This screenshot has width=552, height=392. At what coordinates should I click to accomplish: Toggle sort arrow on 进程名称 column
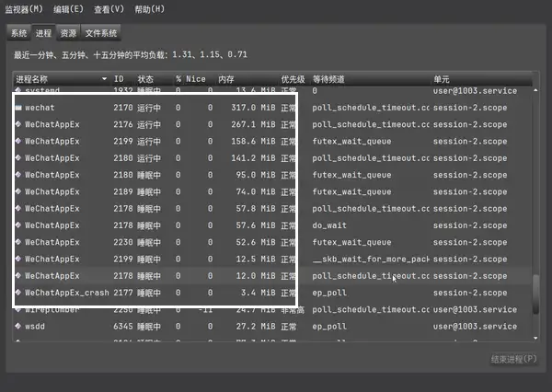pos(104,79)
